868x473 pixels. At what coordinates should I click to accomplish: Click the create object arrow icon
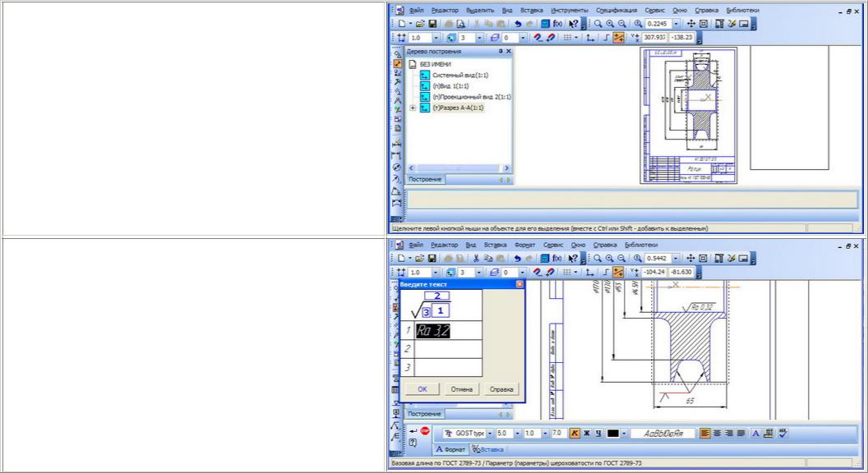[x=413, y=430]
